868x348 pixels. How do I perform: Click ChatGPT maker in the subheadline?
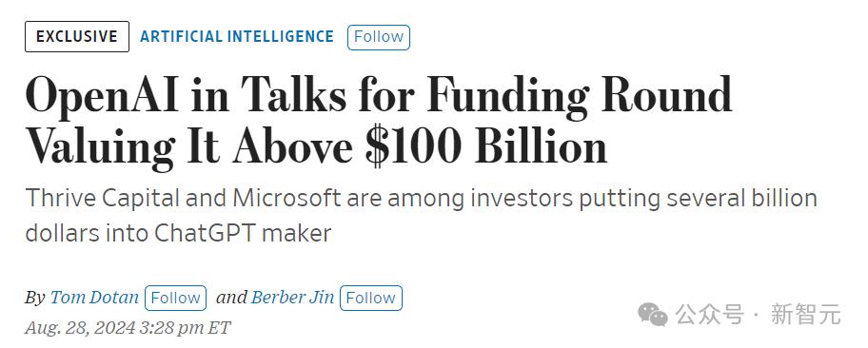pos(243,233)
